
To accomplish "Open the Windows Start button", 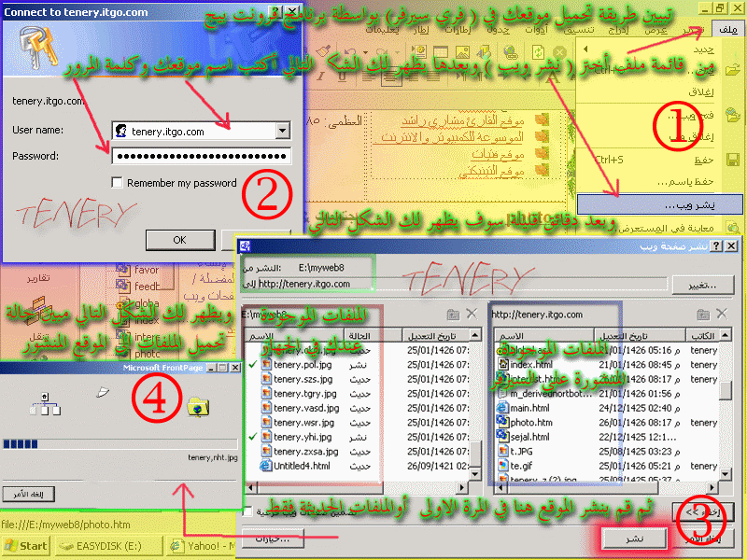I will coord(26,546).
